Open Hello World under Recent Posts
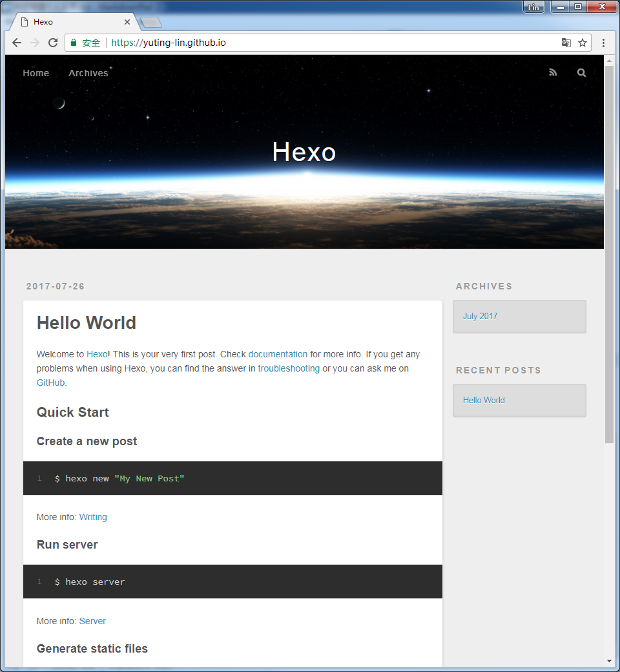620x672 pixels. click(484, 400)
